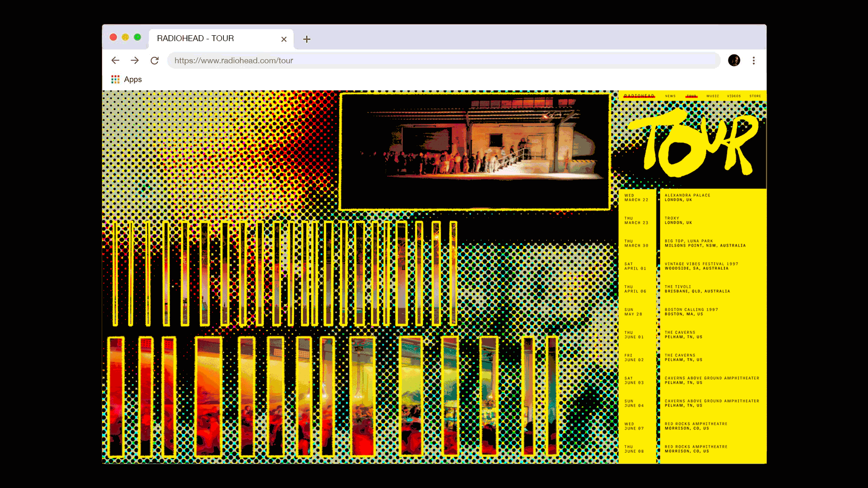Click the user profile avatar
868x488 pixels.
[x=734, y=61]
